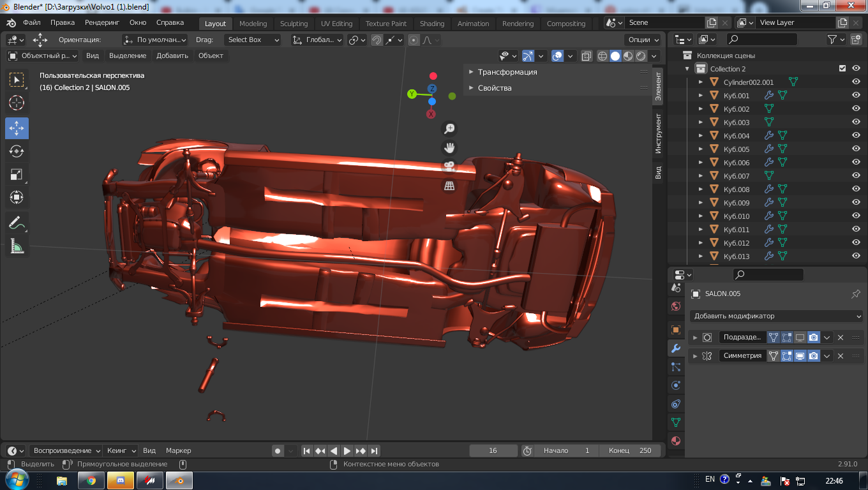Click the Конец end frame field
The height and width of the screenshot is (490, 868).
click(x=631, y=450)
